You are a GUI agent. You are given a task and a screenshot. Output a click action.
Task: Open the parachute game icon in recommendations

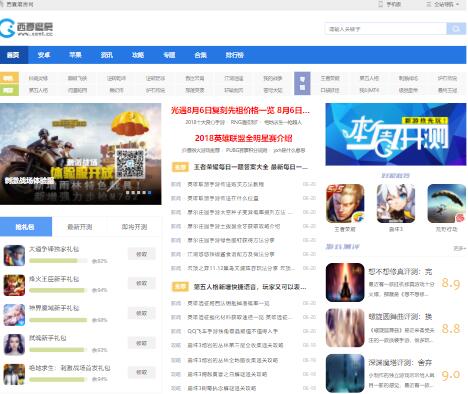(446, 203)
